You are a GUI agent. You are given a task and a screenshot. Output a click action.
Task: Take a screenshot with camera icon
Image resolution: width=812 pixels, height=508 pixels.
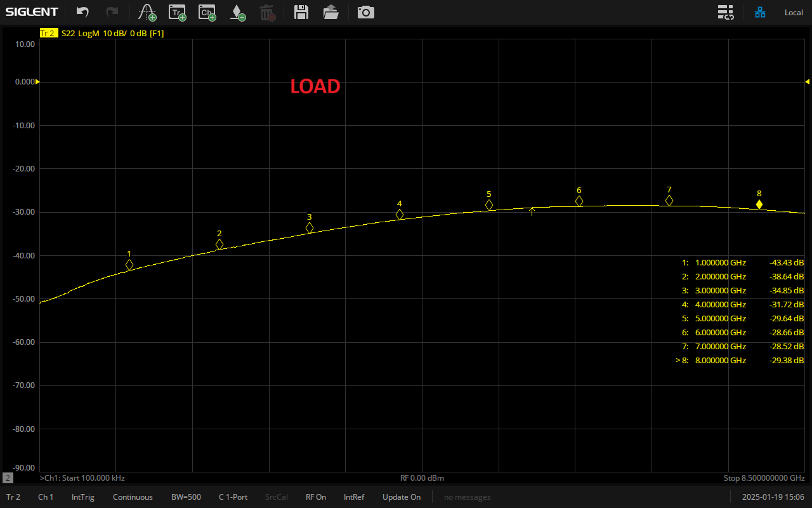tap(366, 12)
